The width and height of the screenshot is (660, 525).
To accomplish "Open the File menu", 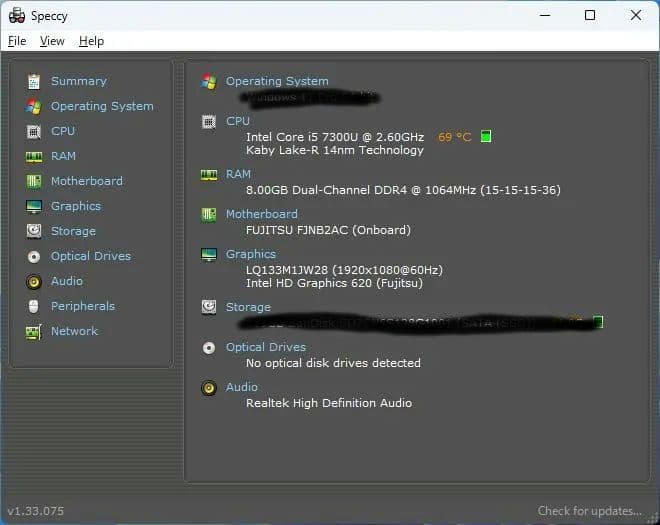I will pyautogui.click(x=17, y=41).
